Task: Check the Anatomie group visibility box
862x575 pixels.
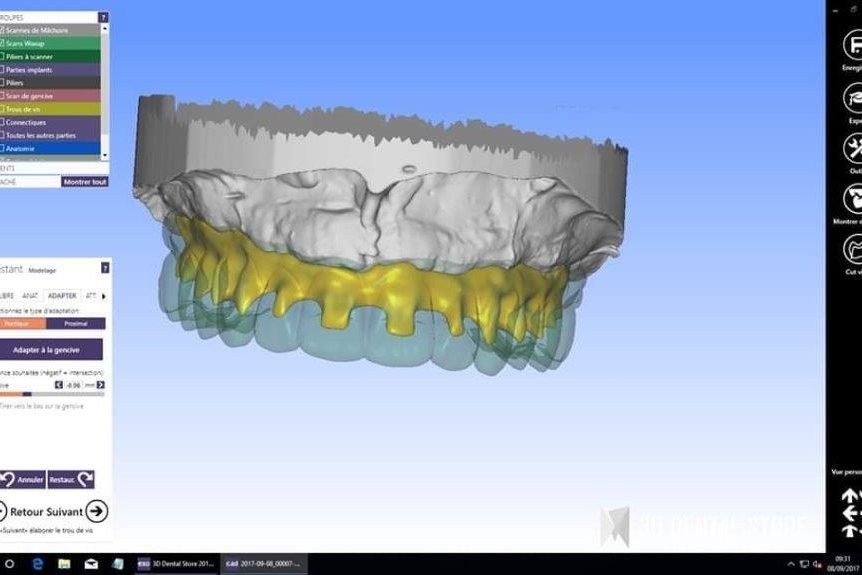Action: click(3, 148)
